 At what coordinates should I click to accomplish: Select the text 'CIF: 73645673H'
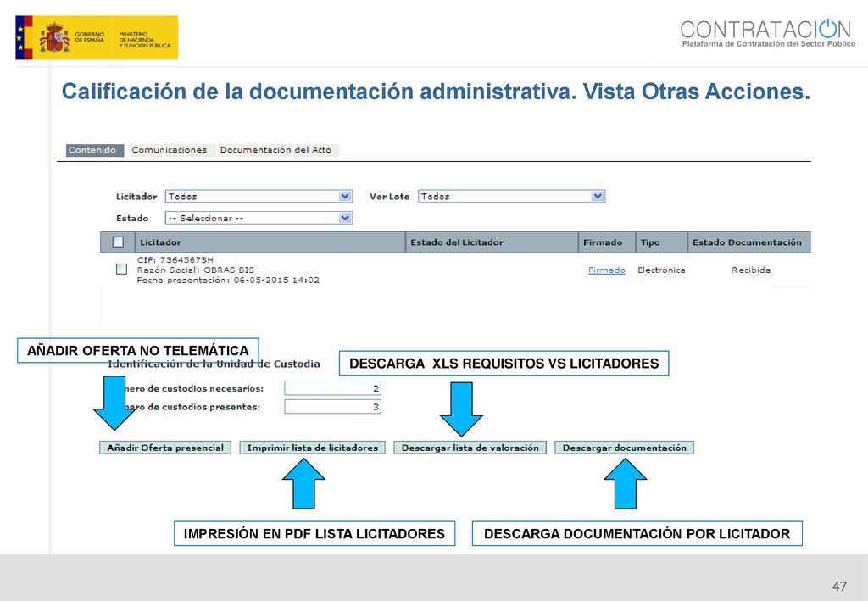[175, 260]
